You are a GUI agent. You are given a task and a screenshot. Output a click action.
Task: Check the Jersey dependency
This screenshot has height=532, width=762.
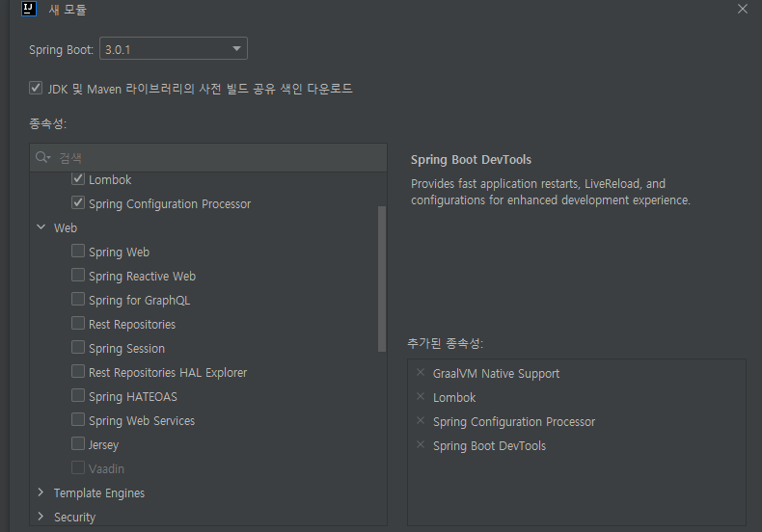[x=78, y=443]
